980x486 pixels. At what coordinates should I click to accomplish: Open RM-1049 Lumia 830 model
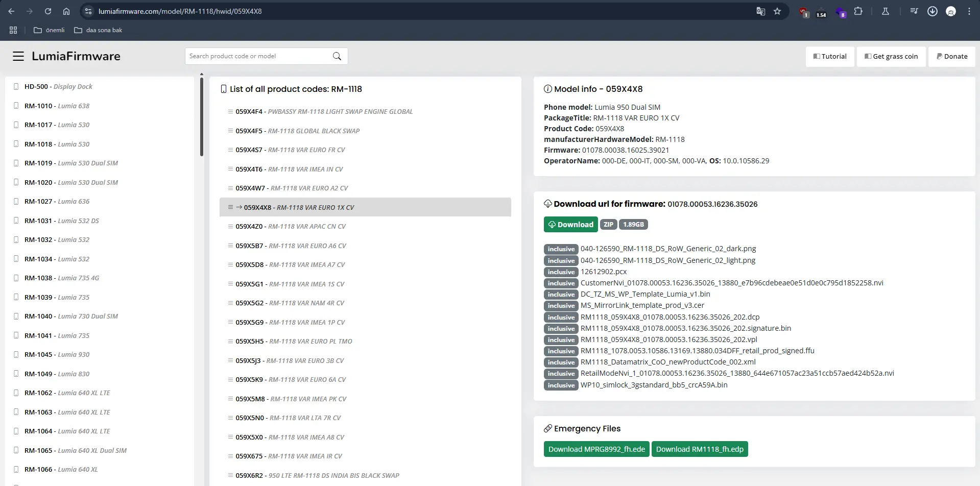click(57, 374)
